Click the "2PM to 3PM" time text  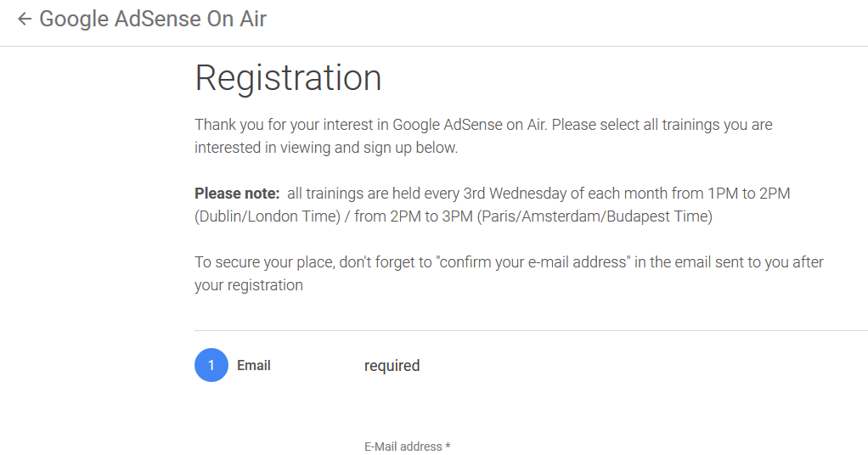[431, 216]
